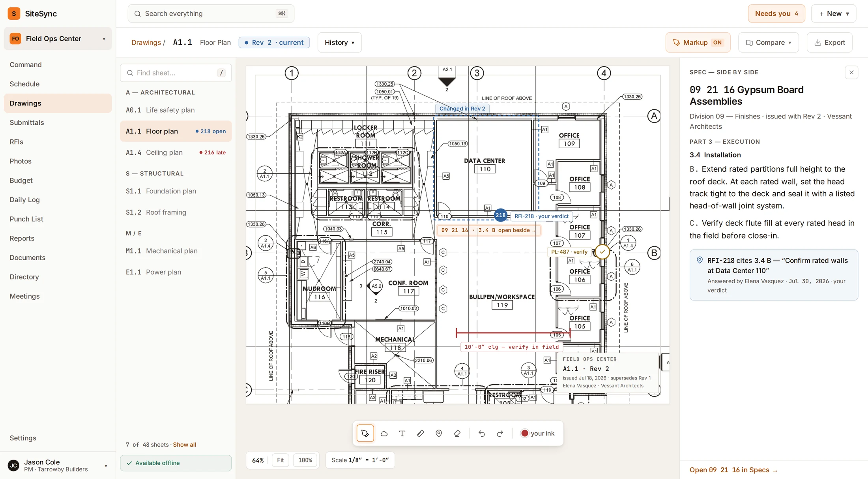Open 09 21 16 in Specs link
Screen dimensions: 868x479
[733, 470]
